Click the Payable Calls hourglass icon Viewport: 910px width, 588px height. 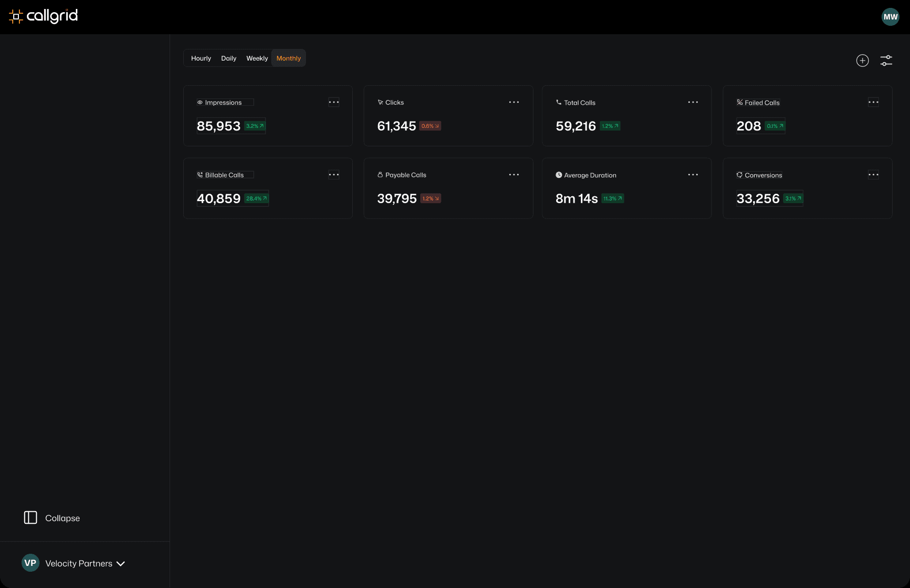point(380,174)
